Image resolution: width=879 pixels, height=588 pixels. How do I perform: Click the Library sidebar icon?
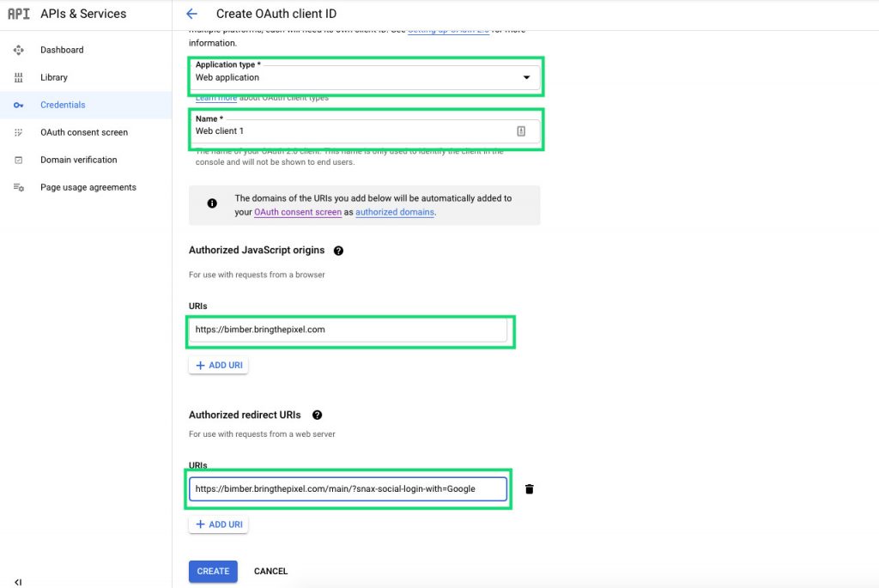(19, 77)
